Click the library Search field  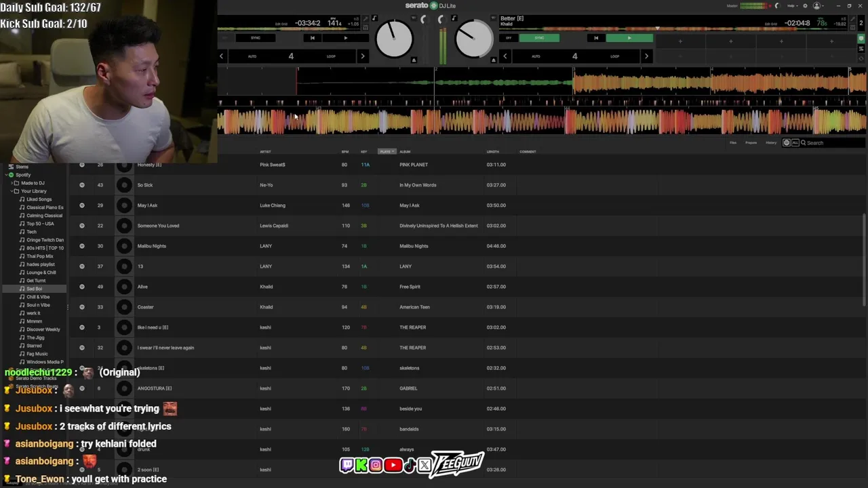click(833, 143)
